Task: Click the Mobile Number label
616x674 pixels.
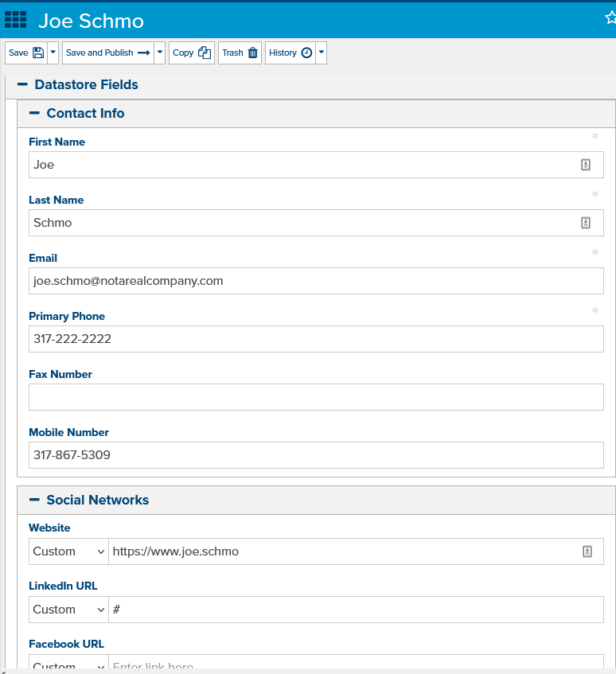Action: pyautogui.click(x=68, y=432)
